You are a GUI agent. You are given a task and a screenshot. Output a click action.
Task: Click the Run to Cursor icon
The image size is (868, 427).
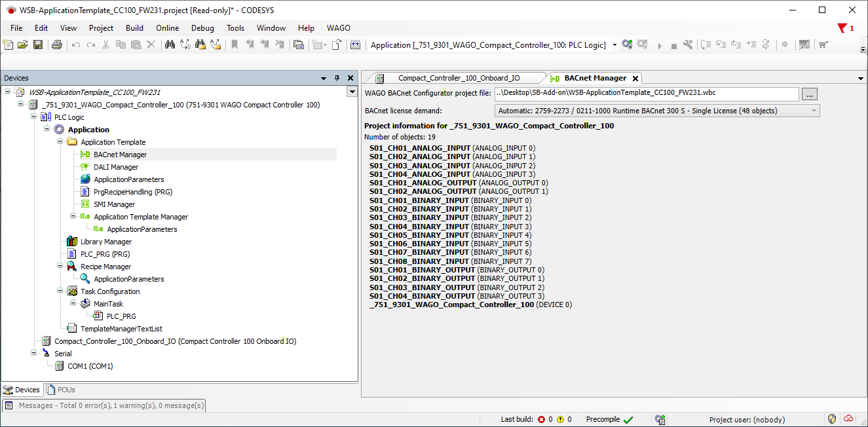[x=751, y=45]
